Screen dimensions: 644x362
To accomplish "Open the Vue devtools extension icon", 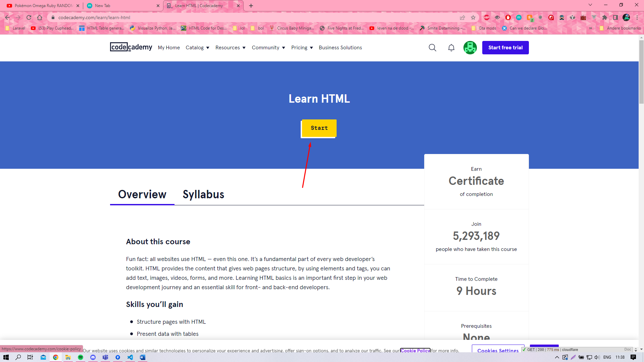I will (594, 17).
